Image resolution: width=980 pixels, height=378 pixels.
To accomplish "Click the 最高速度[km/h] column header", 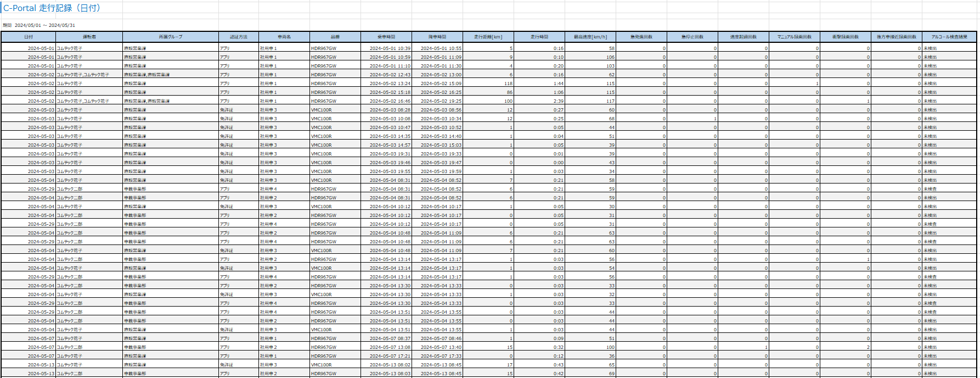I will click(590, 37).
